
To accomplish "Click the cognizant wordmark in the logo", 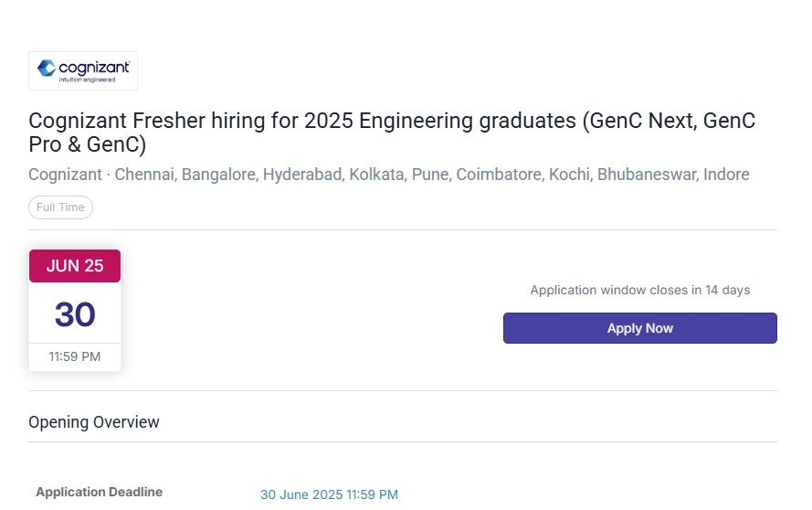I will pos(94,68).
